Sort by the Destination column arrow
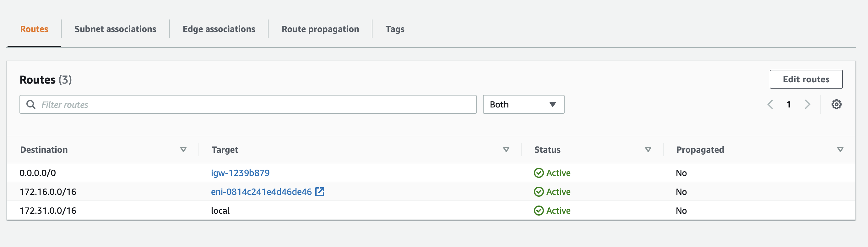Image resolution: width=868 pixels, height=247 pixels. (x=183, y=150)
